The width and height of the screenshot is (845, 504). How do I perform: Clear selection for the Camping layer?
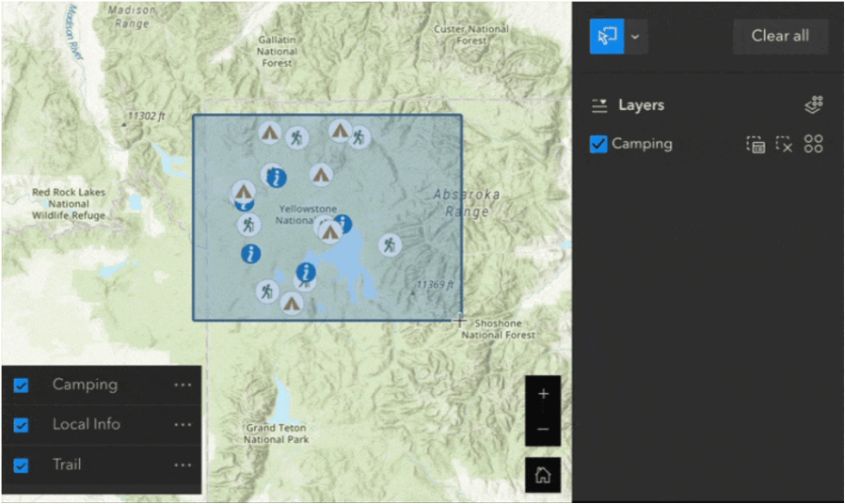coord(784,144)
